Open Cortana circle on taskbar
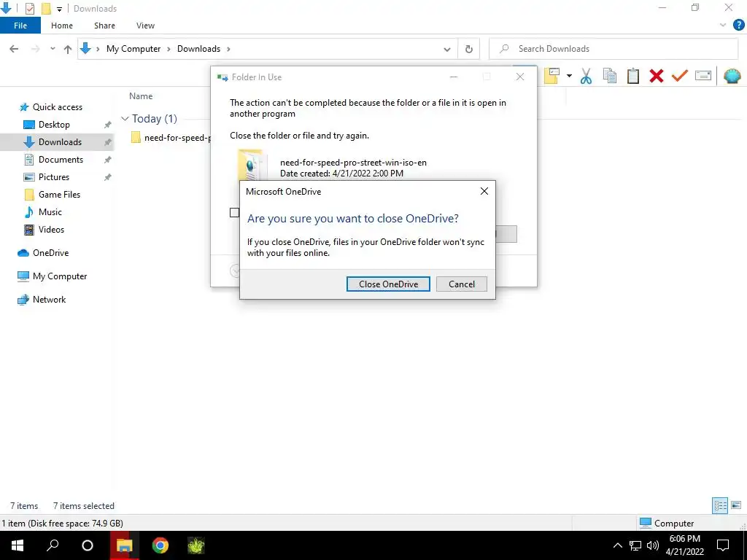The image size is (747, 560). point(88,545)
